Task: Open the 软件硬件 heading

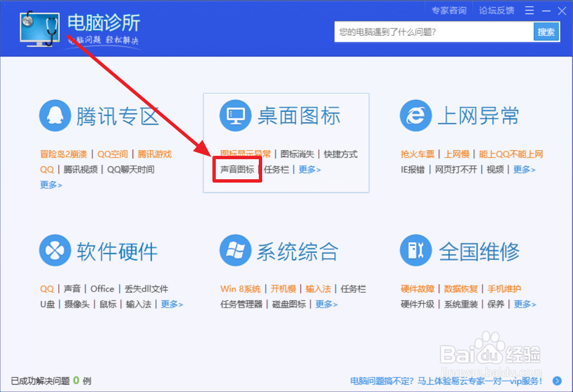Action: coord(117,251)
